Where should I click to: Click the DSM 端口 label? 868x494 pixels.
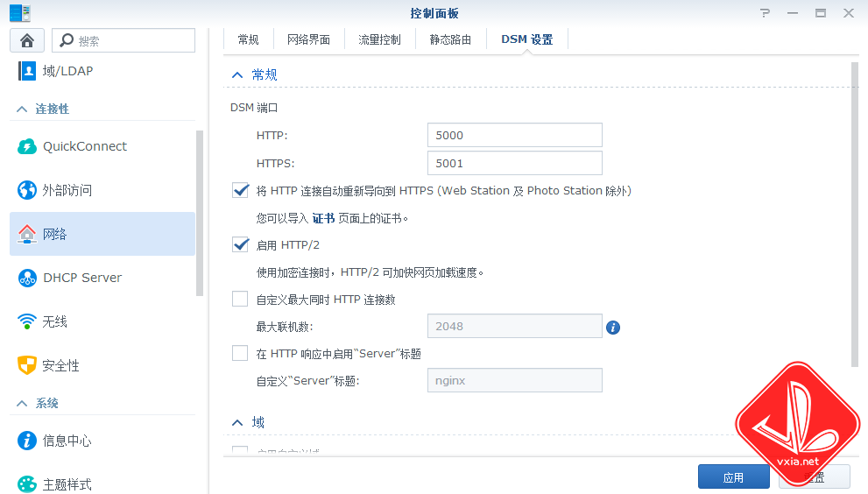point(254,108)
